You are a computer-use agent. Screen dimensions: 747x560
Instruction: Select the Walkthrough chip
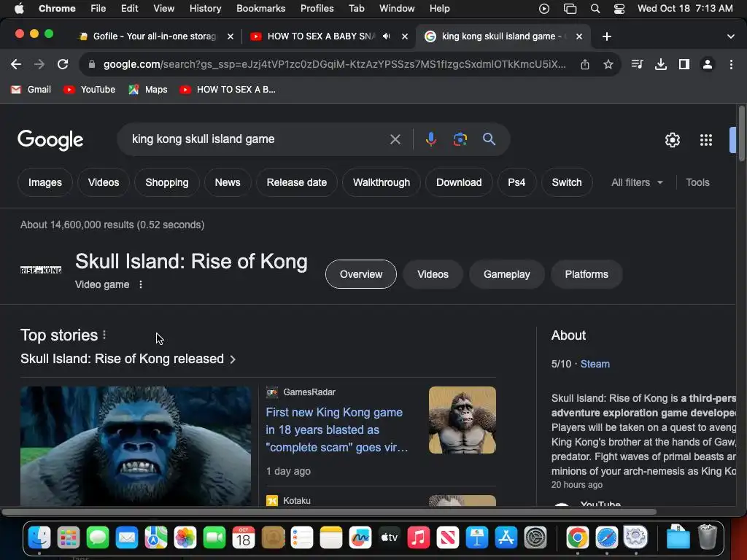coord(382,182)
